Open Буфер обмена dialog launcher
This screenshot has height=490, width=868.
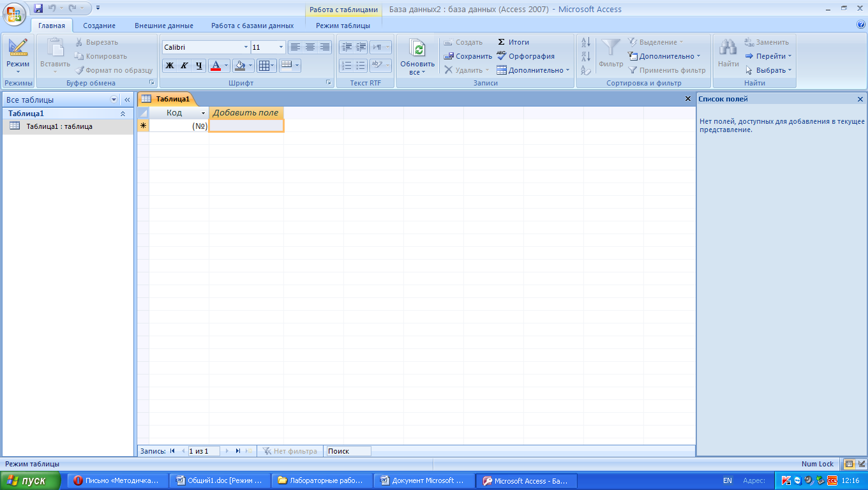click(x=152, y=83)
